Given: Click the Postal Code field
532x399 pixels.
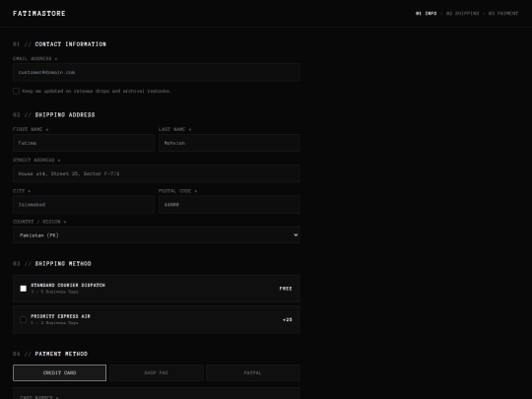Looking at the screenshot, I should coord(229,205).
